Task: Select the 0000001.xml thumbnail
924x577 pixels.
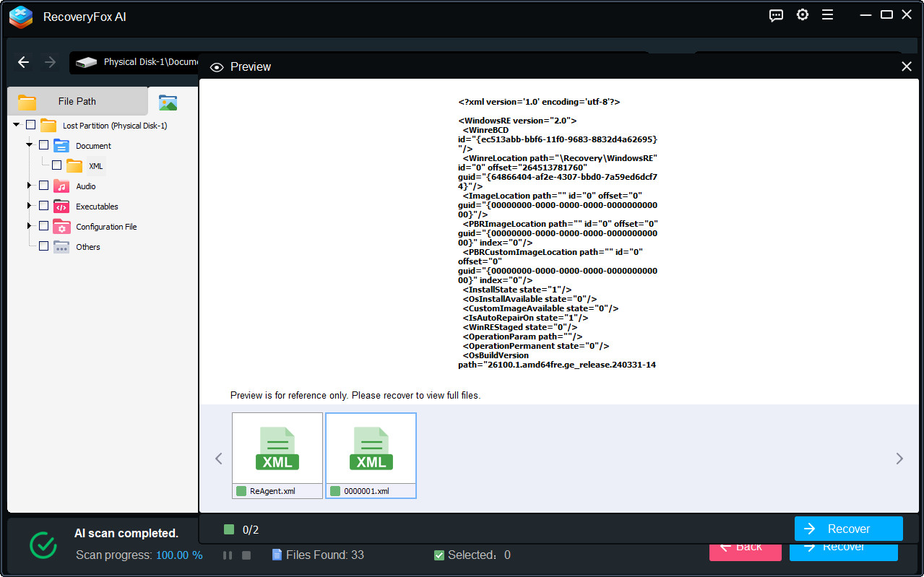Action: pos(371,455)
